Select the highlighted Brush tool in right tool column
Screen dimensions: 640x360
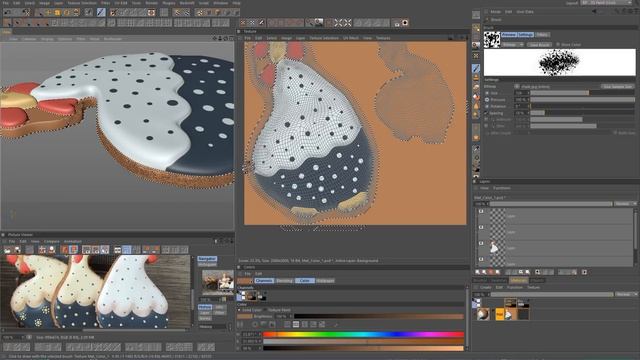476,68
